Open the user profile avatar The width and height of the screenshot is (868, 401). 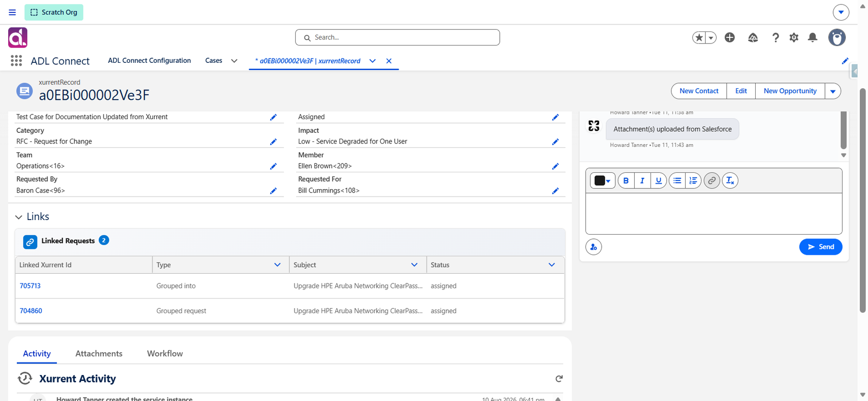pos(837,37)
